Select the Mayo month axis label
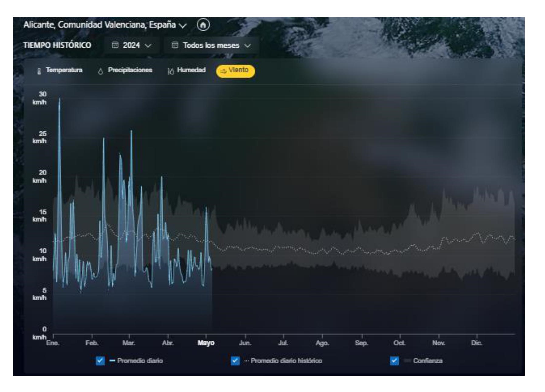 (206, 343)
